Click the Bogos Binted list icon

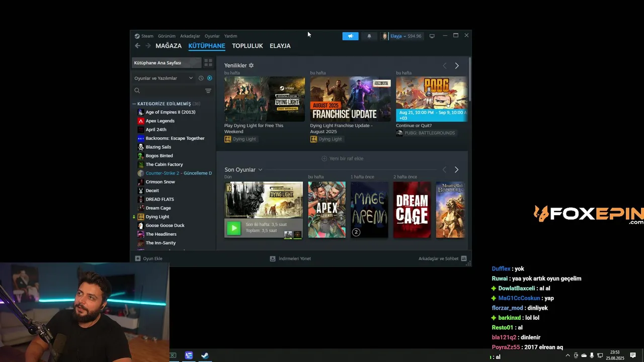coord(141,156)
